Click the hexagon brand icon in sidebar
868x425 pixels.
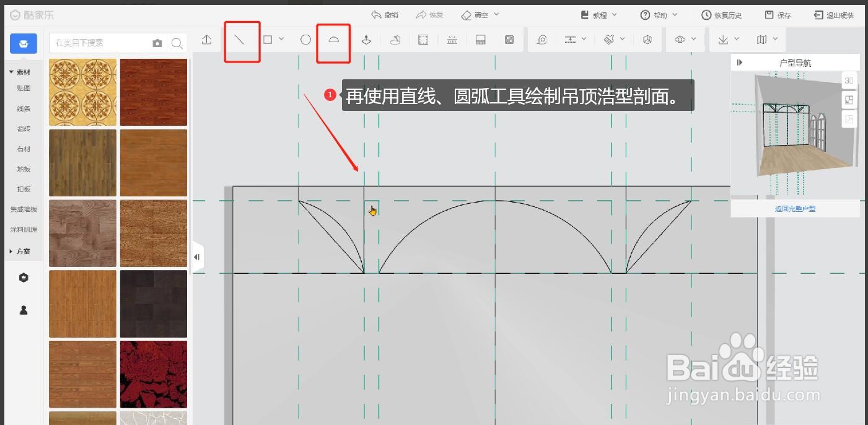(x=24, y=278)
